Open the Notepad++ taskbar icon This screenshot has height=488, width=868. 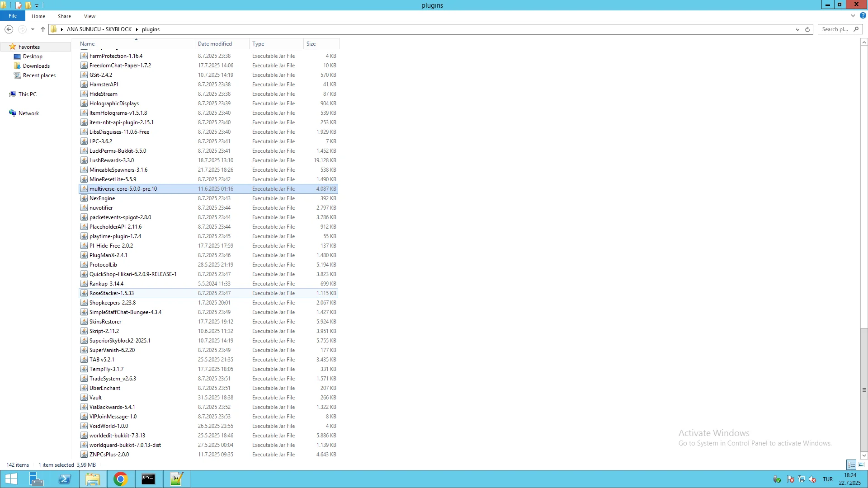[176, 479]
